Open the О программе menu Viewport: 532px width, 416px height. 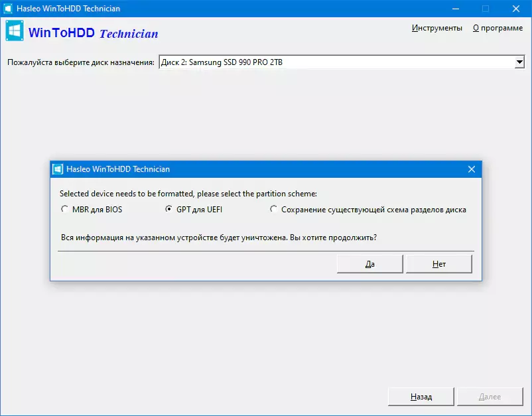(498, 28)
